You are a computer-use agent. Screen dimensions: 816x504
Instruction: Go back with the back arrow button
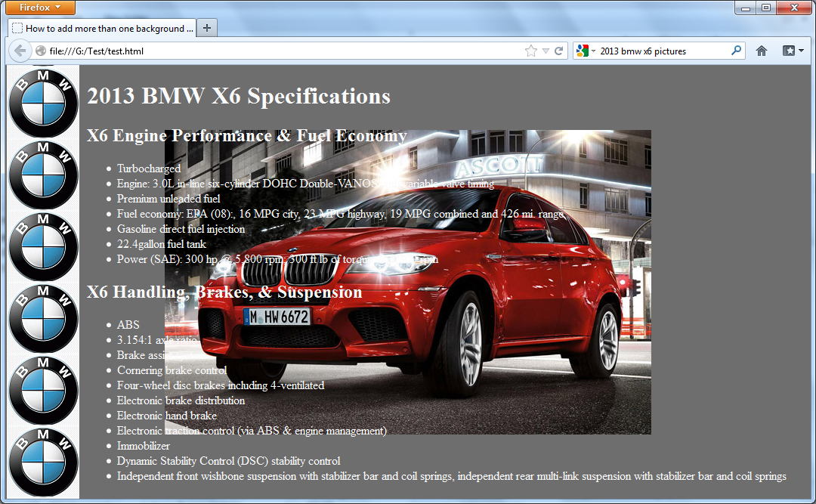20,51
